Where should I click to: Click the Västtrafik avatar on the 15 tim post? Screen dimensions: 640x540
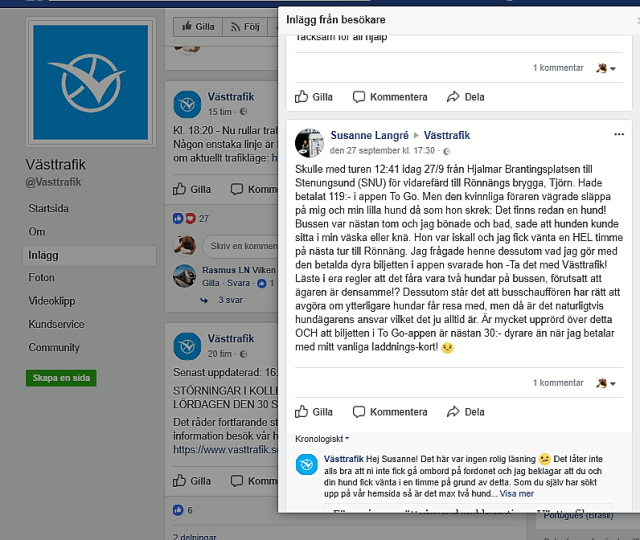[187, 104]
